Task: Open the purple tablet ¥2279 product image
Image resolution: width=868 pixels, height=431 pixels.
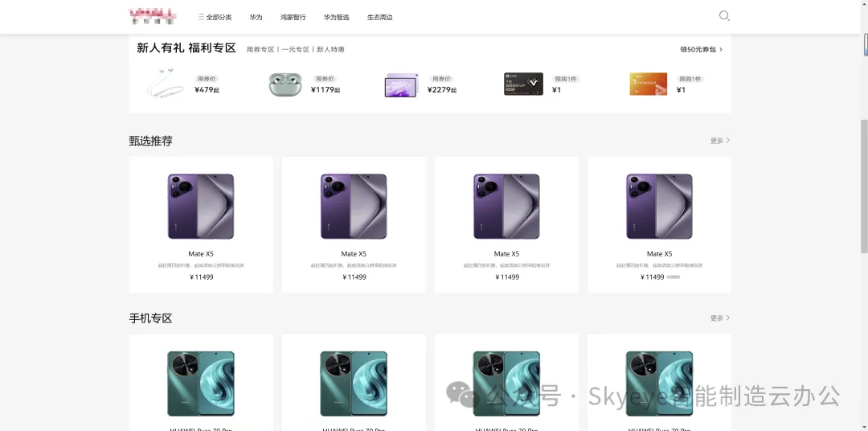Action: 401,84
